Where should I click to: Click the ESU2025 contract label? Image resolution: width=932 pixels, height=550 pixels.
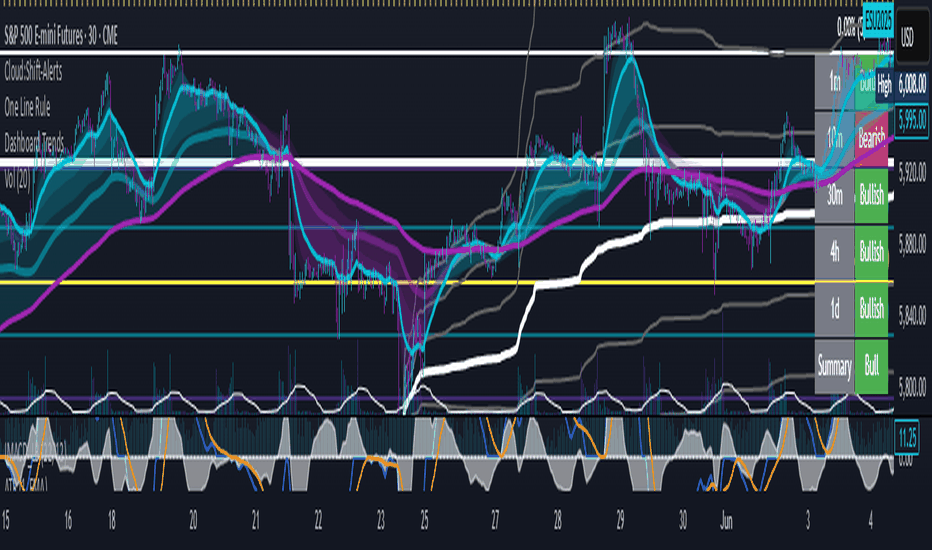878,22
